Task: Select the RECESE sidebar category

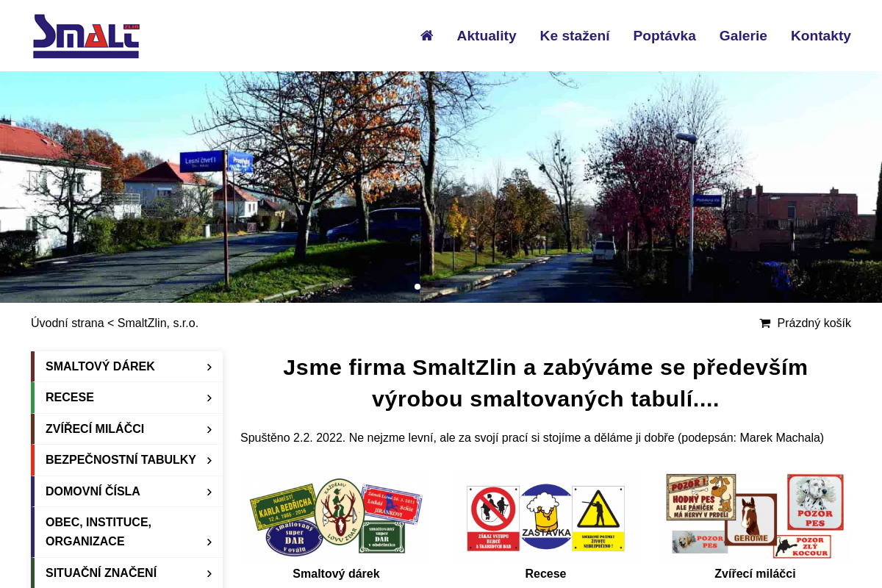Action: pos(70,397)
